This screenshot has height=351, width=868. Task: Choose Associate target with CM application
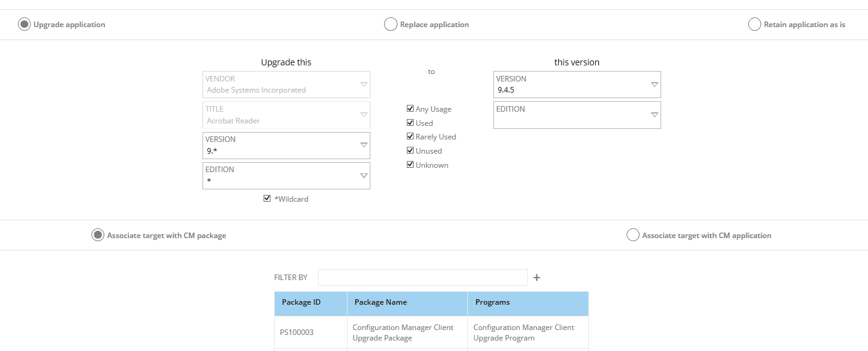[x=633, y=235]
